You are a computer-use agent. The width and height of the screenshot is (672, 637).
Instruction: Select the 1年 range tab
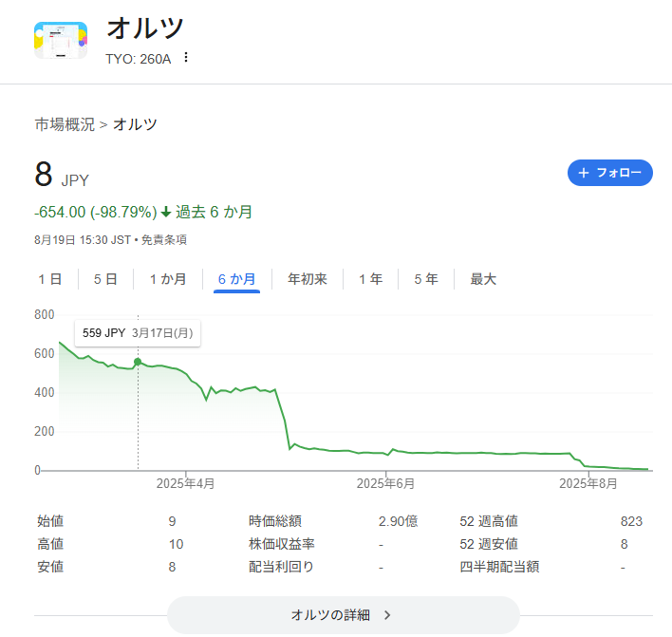(x=370, y=279)
